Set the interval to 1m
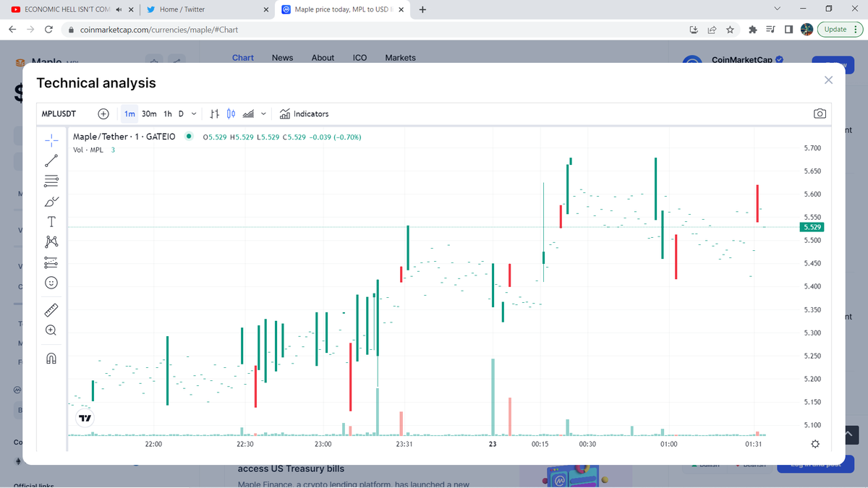The height and width of the screenshot is (488, 868). pos(129,114)
